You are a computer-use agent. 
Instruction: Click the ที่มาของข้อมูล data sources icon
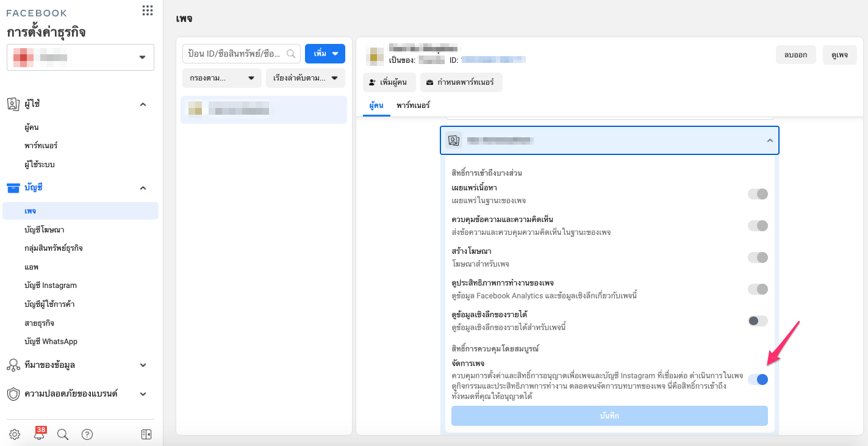[x=13, y=365]
